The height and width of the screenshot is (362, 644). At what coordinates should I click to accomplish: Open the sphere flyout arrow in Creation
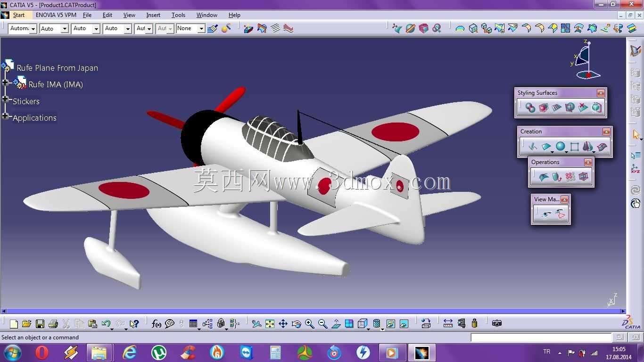(566, 152)
